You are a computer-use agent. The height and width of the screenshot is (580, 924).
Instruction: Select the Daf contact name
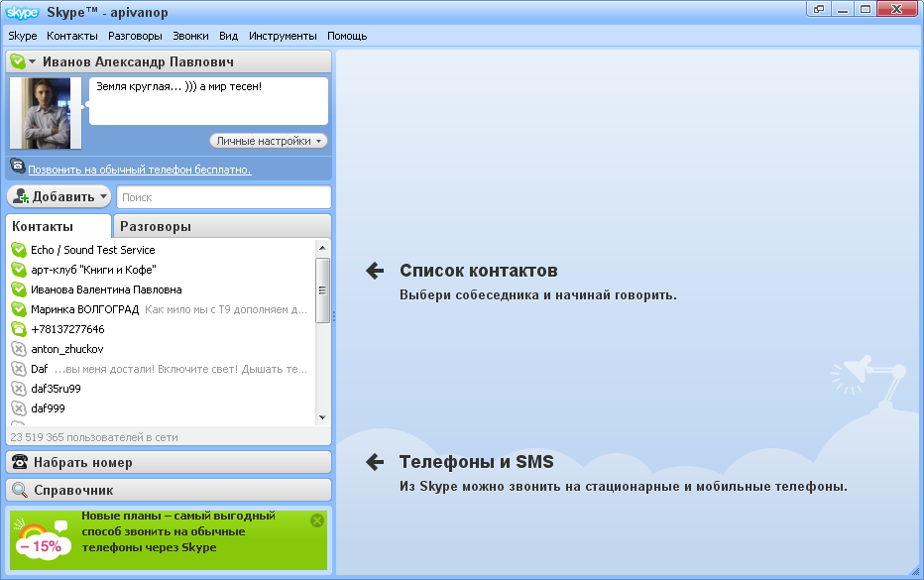[x=39, y=369]
